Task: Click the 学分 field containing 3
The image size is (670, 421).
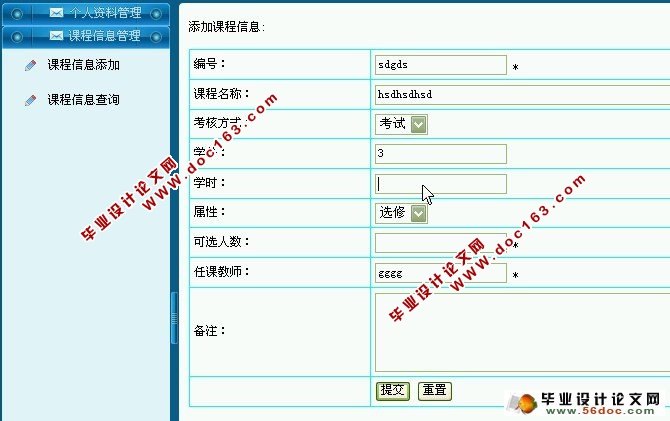Action: click(441, 154)
